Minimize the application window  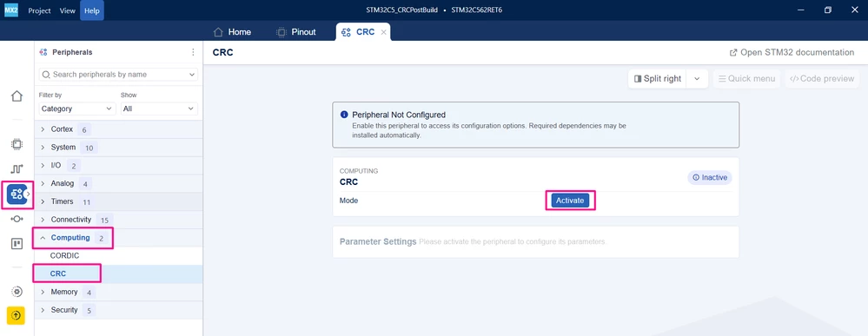[802, 10]
